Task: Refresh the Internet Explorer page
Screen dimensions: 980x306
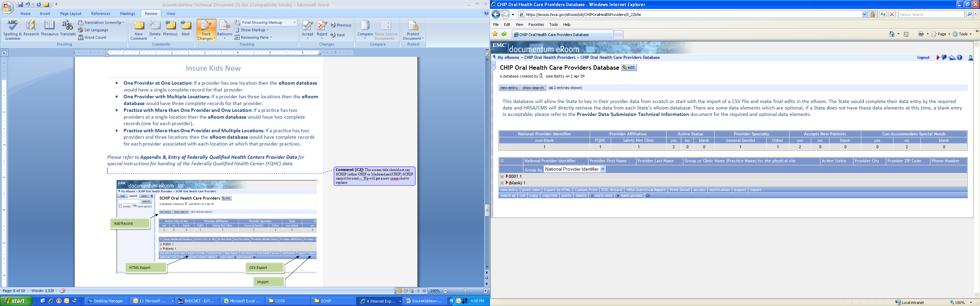Action: point(883,14)
